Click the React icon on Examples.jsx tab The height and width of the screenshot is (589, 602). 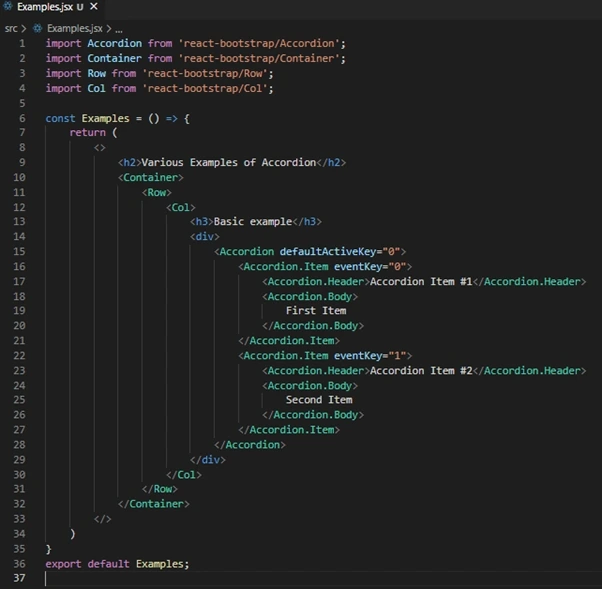click(x=8, y=7)
